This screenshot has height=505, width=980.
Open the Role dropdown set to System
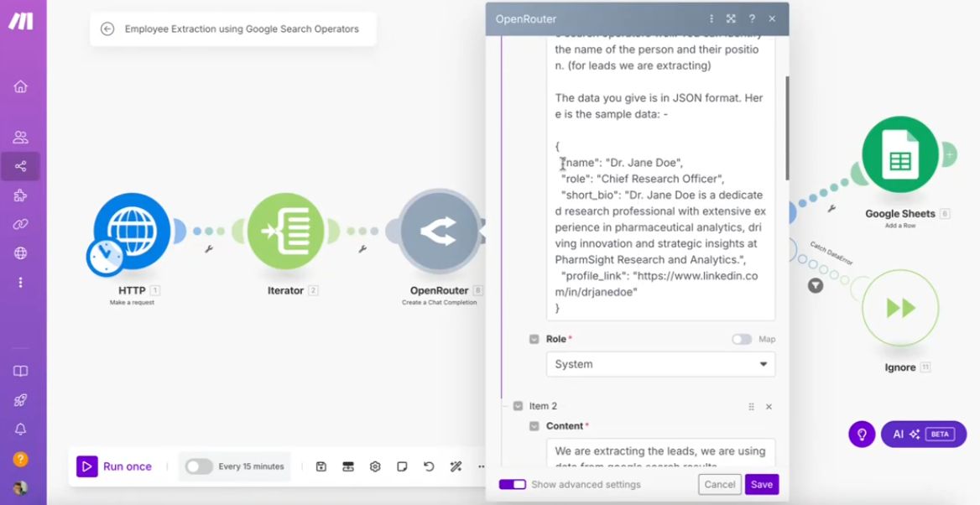660,364
